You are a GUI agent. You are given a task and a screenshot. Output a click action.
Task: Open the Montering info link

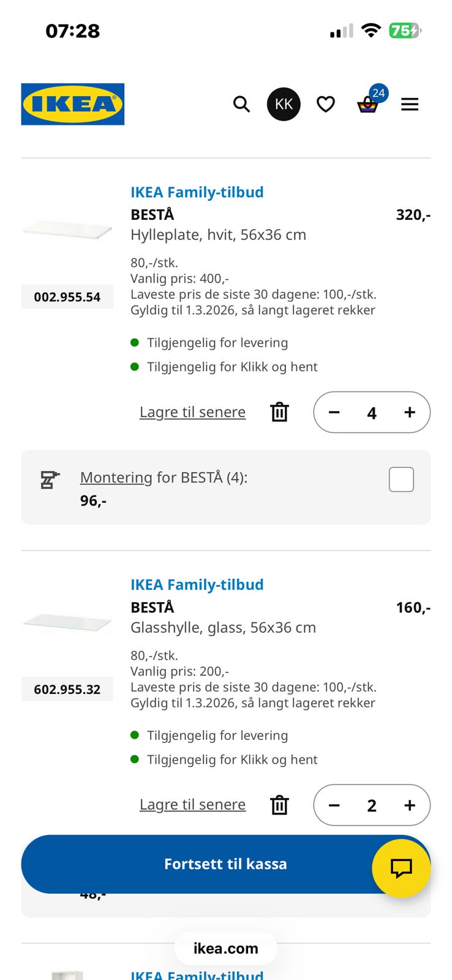[116, 477]
